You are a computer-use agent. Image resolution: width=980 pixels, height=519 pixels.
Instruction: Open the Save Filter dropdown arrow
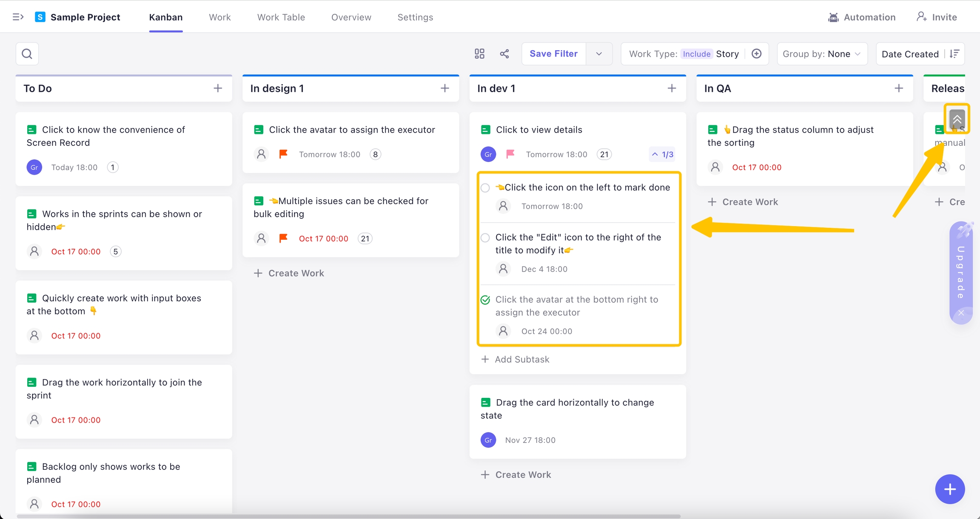[x=599, y=54]
